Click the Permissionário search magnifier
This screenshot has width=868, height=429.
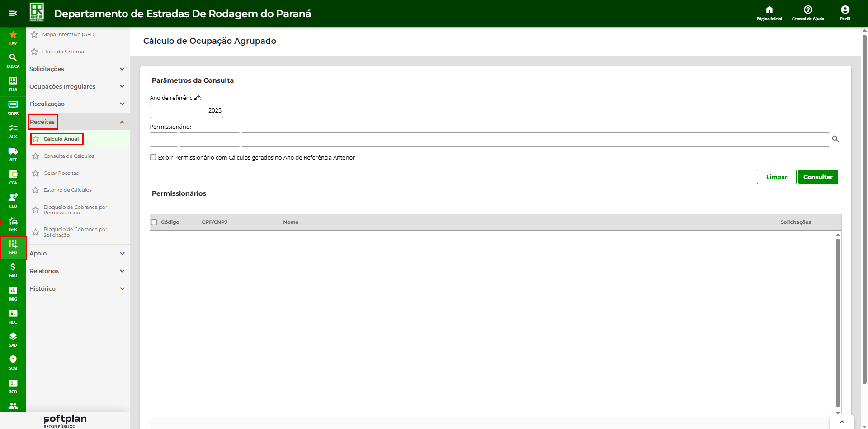[835, 139]
